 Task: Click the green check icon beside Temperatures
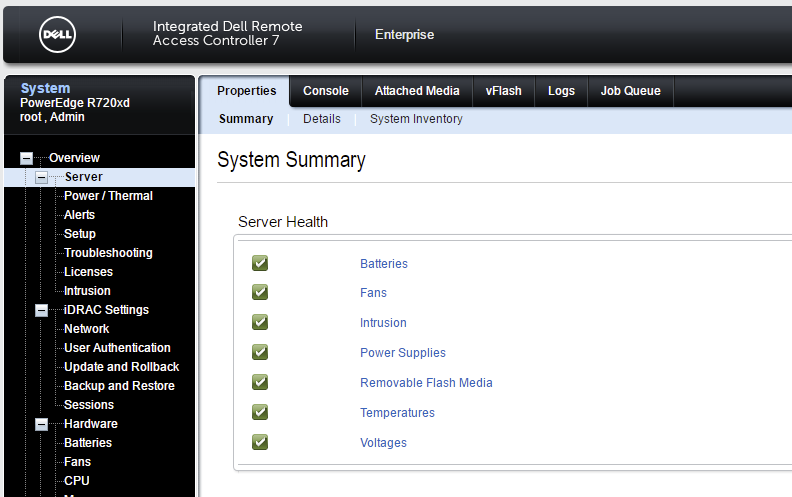(x=260, y=412)
